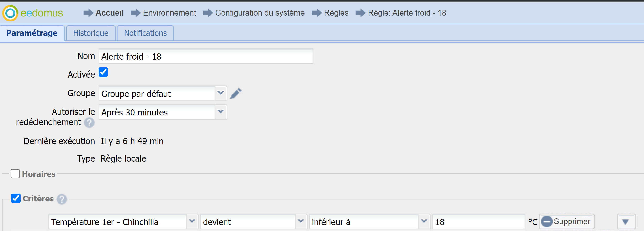644x231 pixels.
Task: Click the eedomus logo icon
Action: coord(10,13)
